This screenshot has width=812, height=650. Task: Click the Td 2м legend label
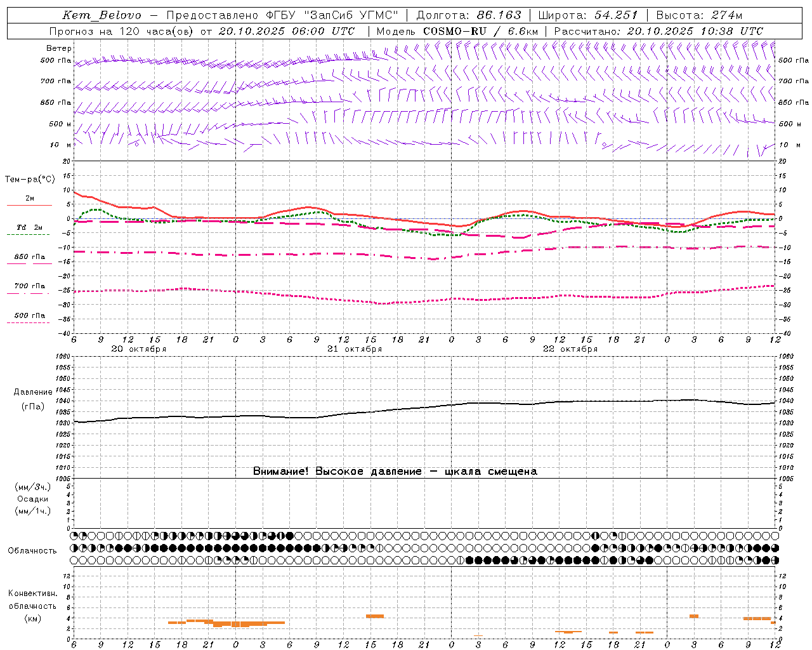[29, 227]
